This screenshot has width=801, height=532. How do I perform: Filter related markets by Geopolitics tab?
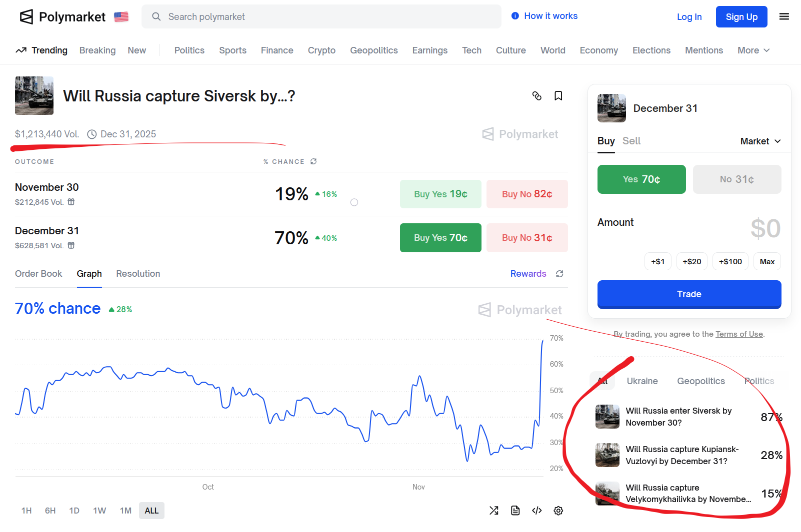[x=701, y=381]
